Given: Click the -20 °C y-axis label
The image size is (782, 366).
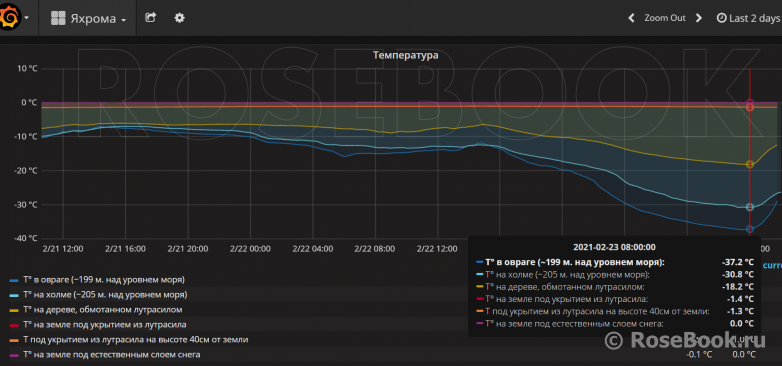Looking at the screenshot, I should (25, 171).
